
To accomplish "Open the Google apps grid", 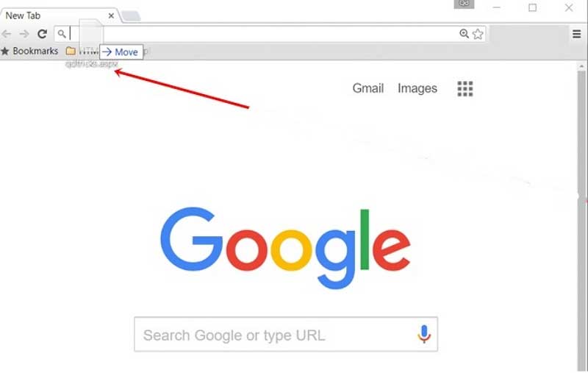I will pyautogui.click(x=465, y=89).
